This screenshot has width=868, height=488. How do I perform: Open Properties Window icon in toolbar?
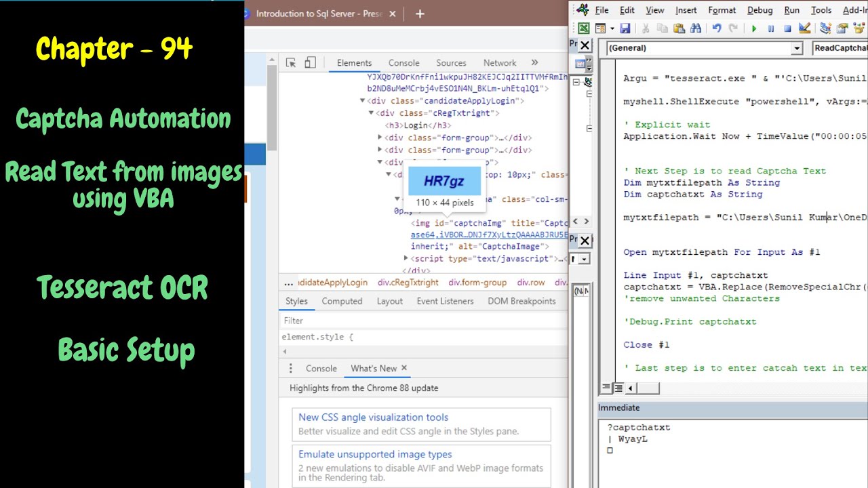click(842, 28)
